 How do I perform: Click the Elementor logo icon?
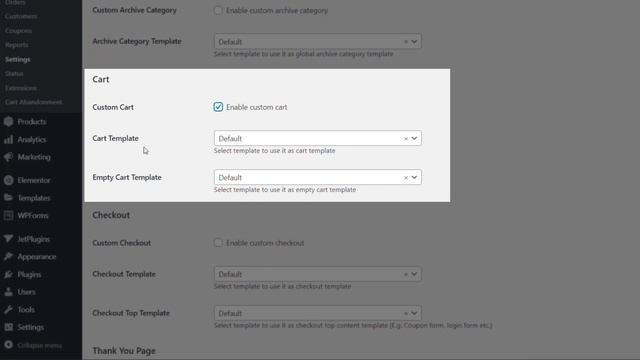click(9, 180)
